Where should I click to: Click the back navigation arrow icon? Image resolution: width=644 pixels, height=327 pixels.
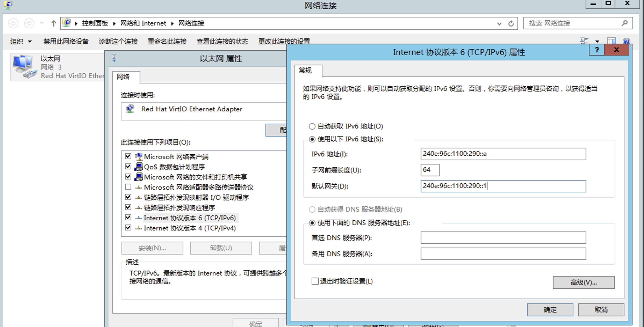(13, 23)
